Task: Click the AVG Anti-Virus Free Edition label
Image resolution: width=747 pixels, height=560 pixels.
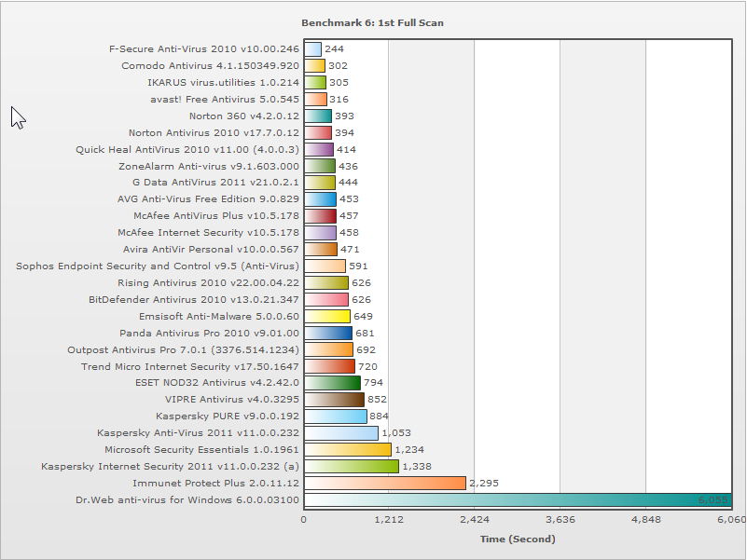Action: click(209, 198)
